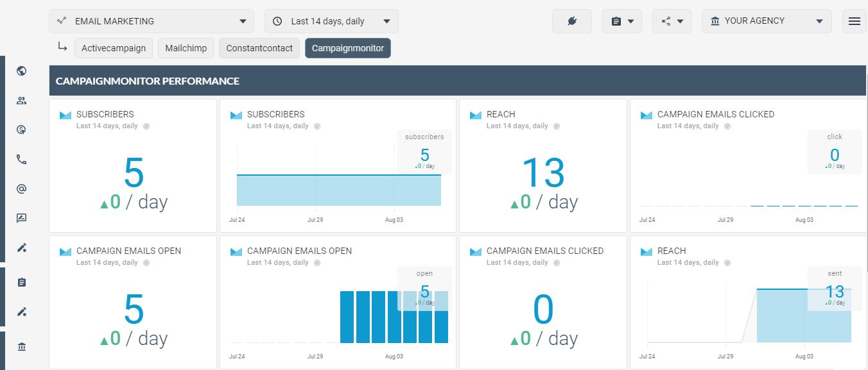Click the 'open' legend badge on chart
This screenshot has width=868, height=370.
click(424, 289)
